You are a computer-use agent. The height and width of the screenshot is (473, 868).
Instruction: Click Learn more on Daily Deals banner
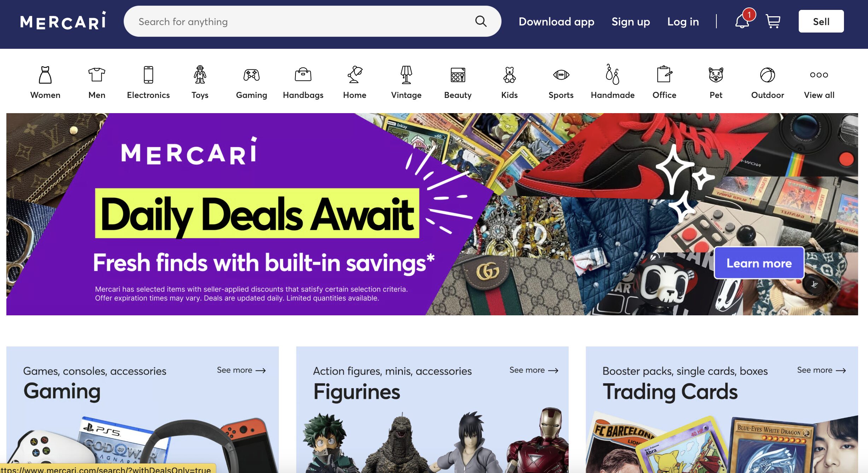pos(759,263)
